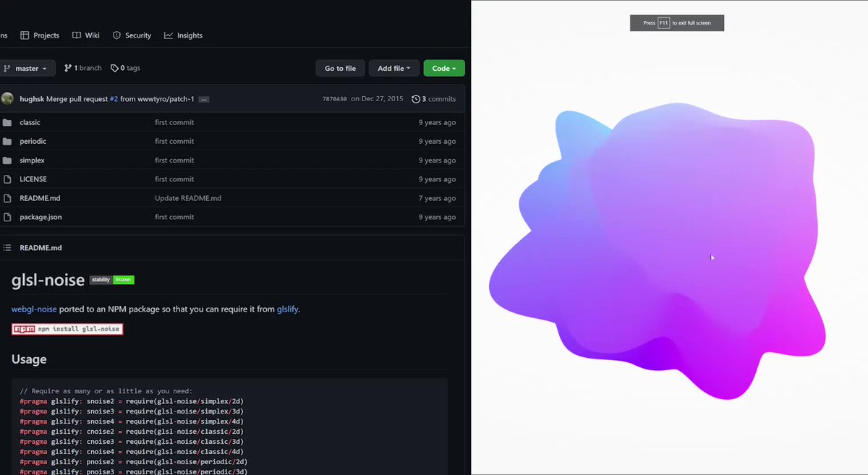Image resolution: width=868 pixels, height=475 pixels.
Task: Open first commit message for classic
Action: [x=174, y=123]
